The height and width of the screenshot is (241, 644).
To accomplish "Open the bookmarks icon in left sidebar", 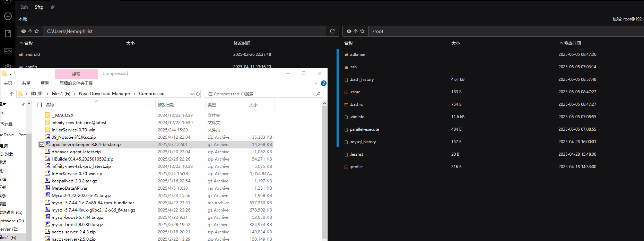I will pyautogui.click(x=8, y=34).
